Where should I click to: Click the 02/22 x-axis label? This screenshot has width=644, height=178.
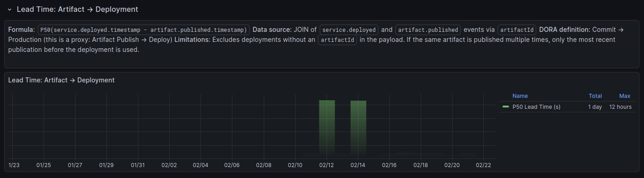point(483,165)
